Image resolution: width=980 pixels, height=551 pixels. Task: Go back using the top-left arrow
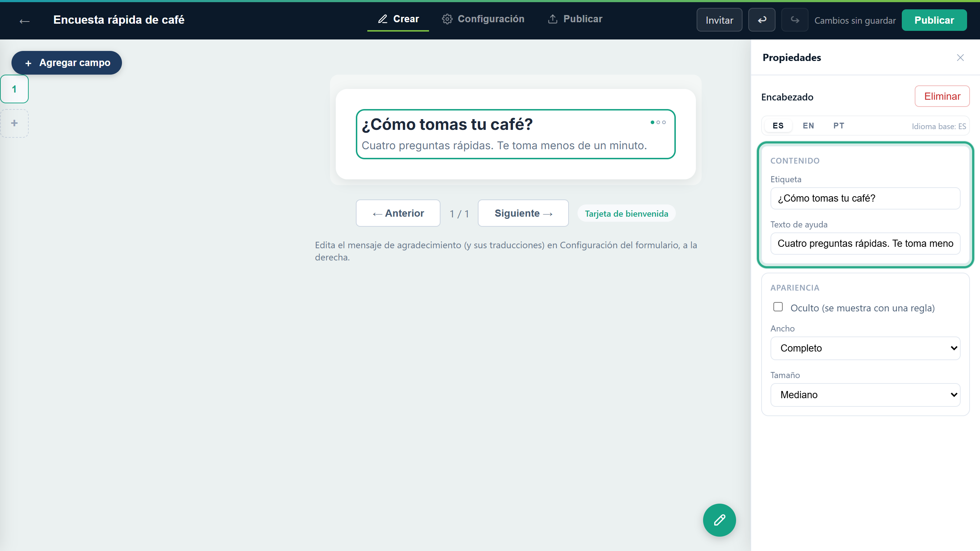24,20
